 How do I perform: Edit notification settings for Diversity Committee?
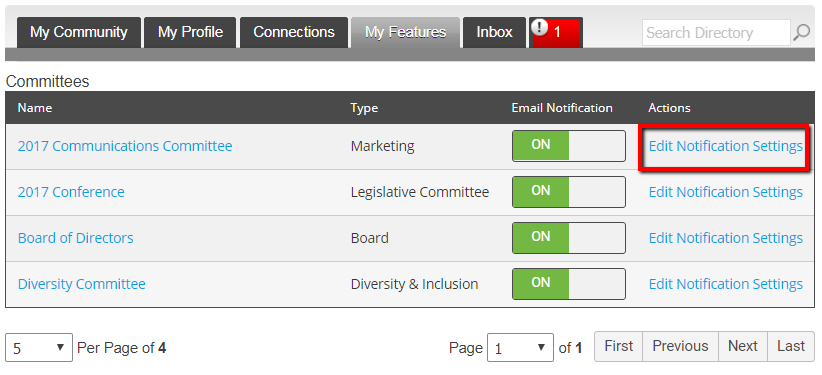click(x=726, y=284)
